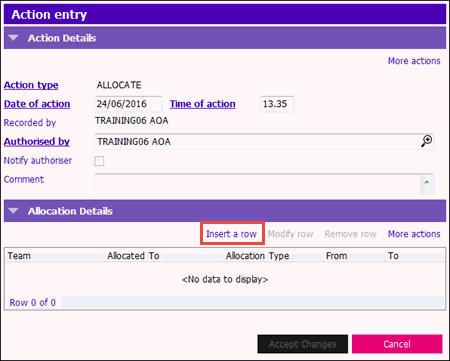The height and width of the screenshot is (361, 450).
Task: Click the Modify row link
Action: pos(290,234)
